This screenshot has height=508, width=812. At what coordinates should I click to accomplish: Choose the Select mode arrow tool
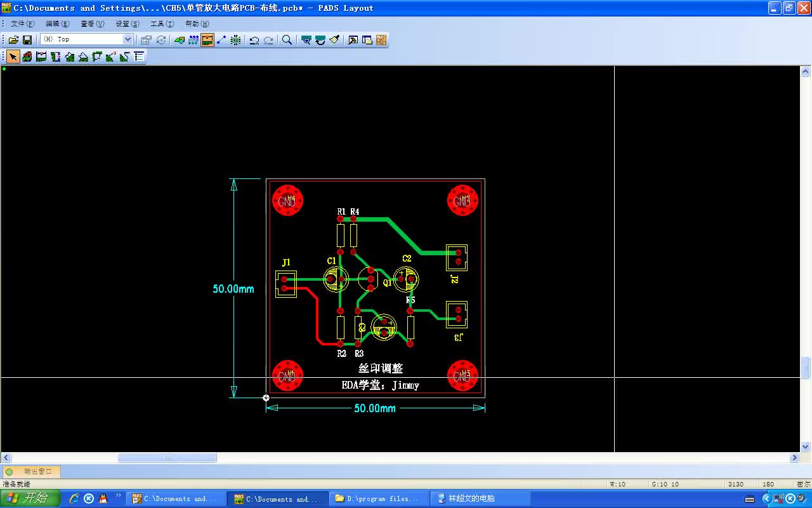point(13,57)
